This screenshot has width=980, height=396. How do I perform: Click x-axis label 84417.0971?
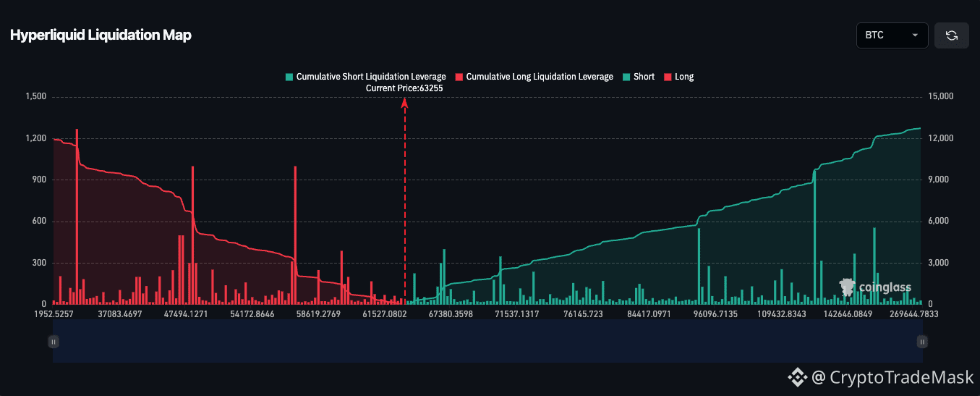(649, 314)
